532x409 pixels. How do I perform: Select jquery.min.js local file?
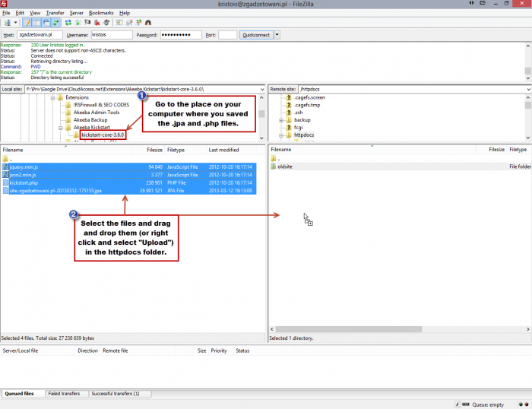129,167
